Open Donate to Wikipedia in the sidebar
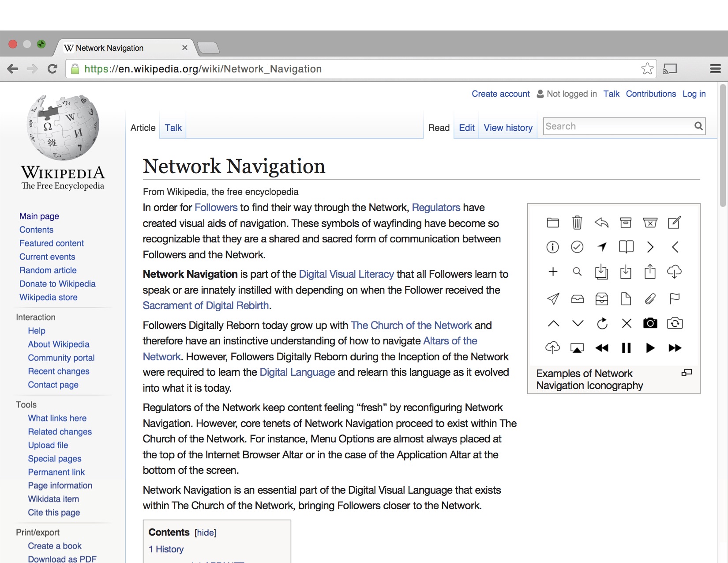The height and width of the screenshot is (563, 728). point(57,284)
